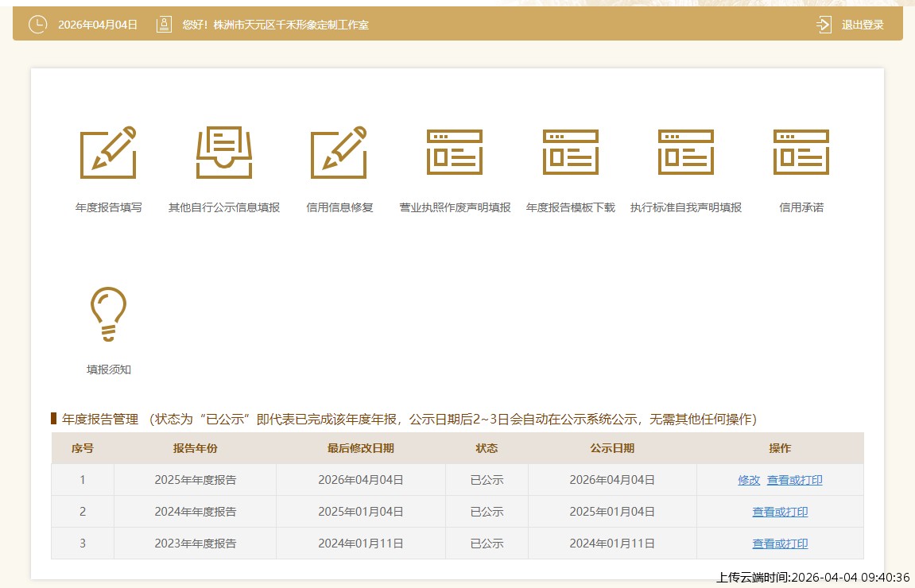
Task: Select the 营业执照作废声明填报 icon
Action: click(x=455, y=152)
